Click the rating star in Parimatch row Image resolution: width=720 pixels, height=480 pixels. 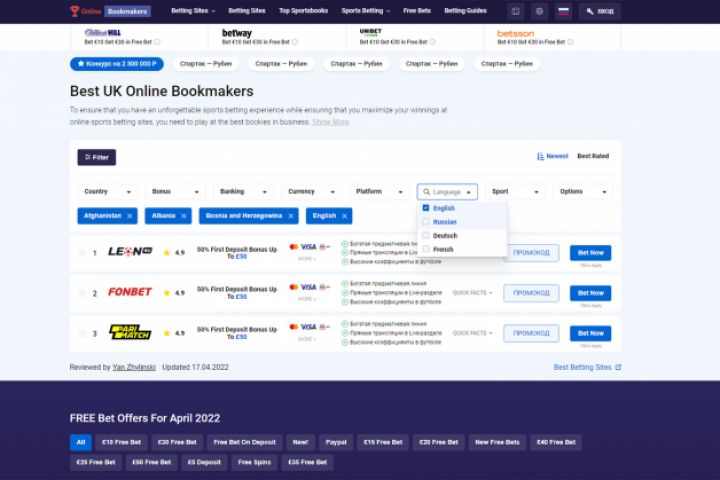[167, 333]
